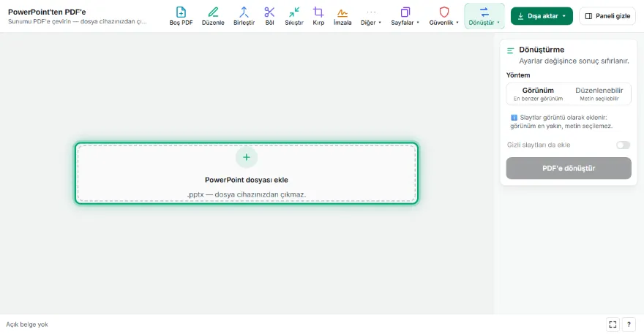Click the .pptx file hint text
The height and width of the screenshot is (334, 644).
(x=247, y=194)
